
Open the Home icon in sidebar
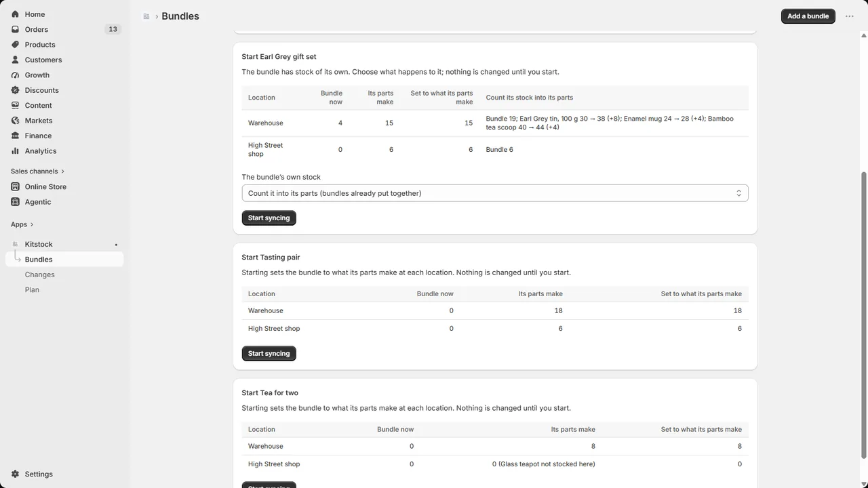(15, 14)
